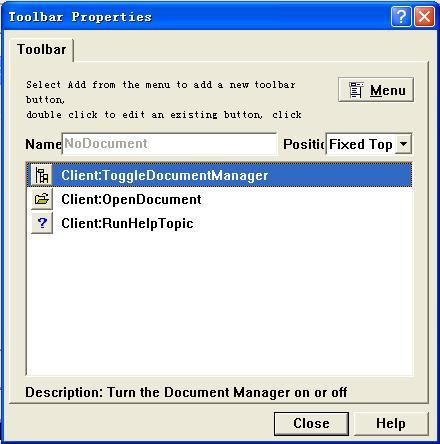
Task: Select the Client:OpenDocument list entry
Action: (219, 199)
